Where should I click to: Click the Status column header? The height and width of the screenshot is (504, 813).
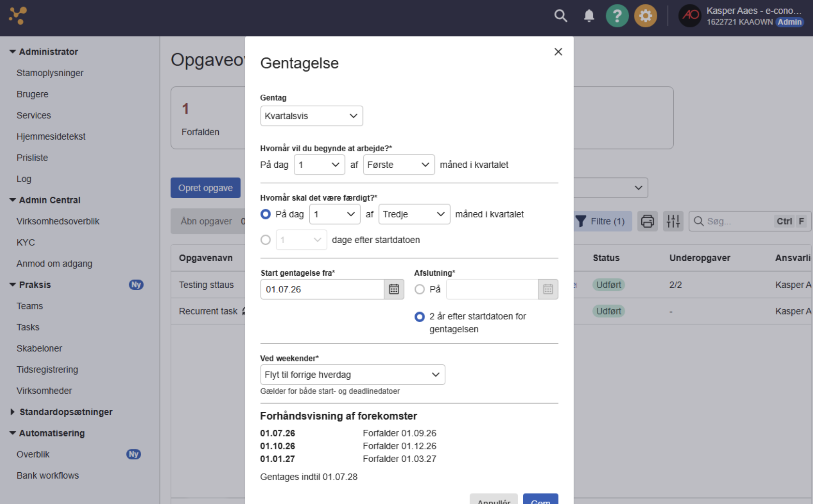point(606,258)
